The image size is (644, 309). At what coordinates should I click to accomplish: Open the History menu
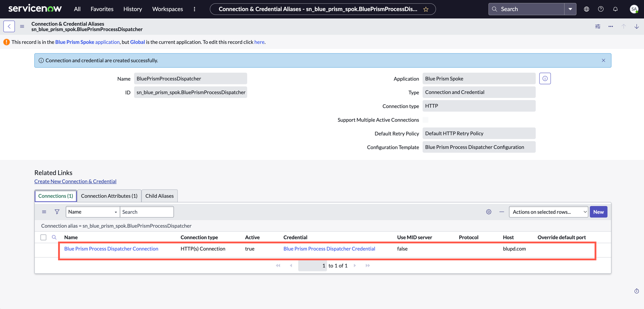click(x=132, y=9)
